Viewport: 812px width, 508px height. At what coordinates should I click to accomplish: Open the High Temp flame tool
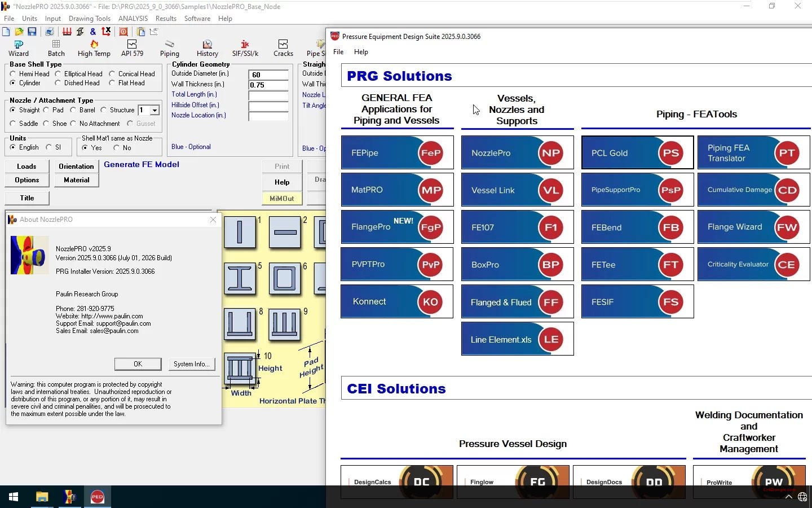coord(94,49)
